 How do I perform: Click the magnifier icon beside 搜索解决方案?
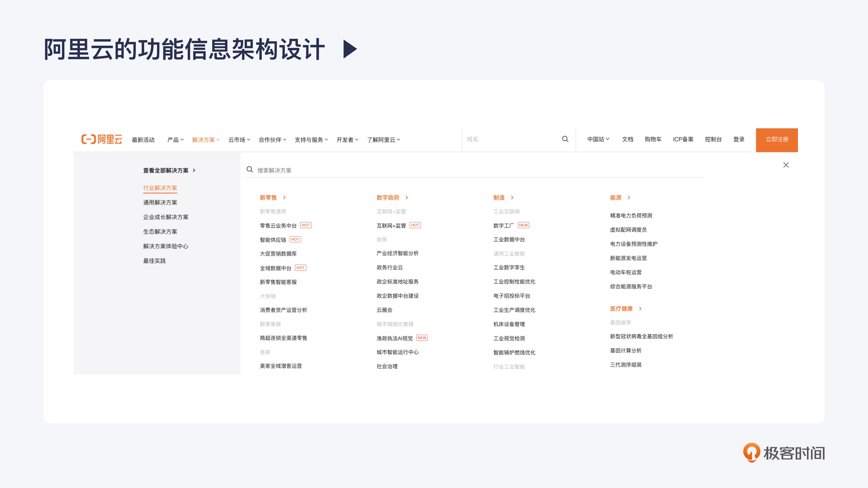coord(250,169)
